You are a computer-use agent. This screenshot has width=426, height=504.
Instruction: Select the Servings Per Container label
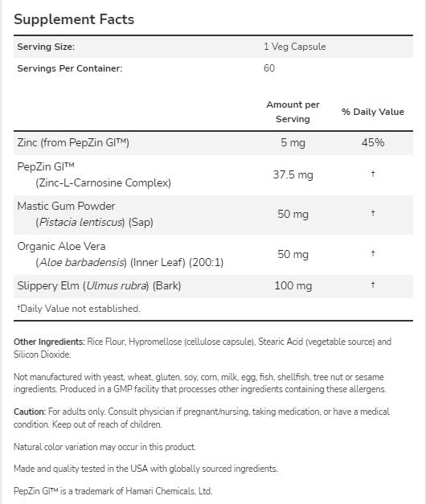tap(70, 68)
